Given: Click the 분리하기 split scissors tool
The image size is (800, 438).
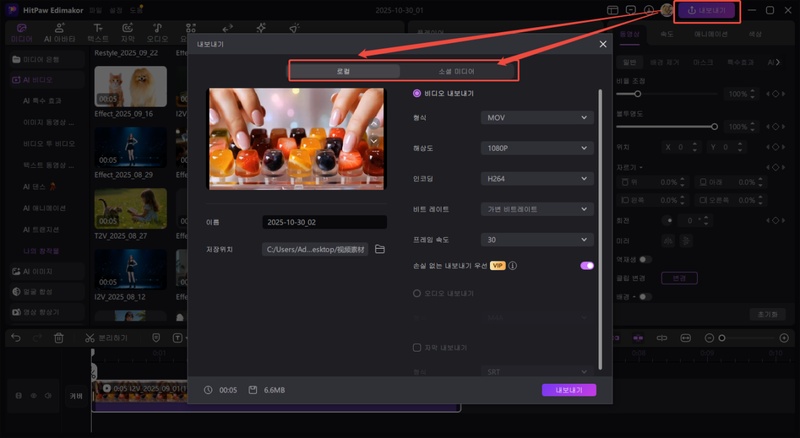Looking at the screenshot, I should point(106,338).
